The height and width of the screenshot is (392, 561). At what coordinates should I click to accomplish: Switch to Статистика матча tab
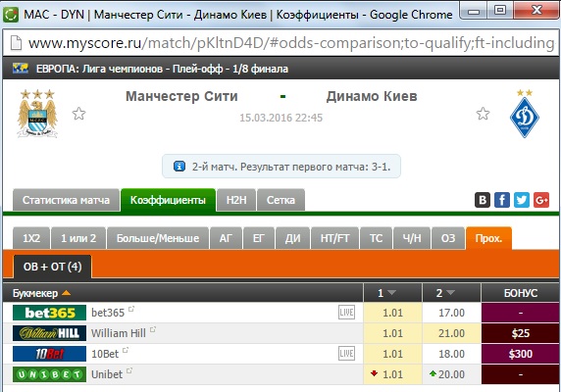pyautogui.click(x=66, y=200)
